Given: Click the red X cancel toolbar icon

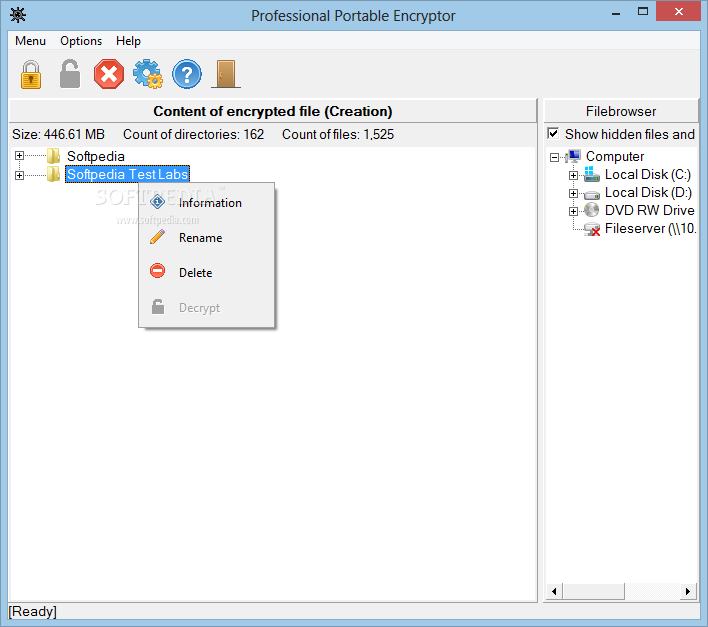Looking at the screenshot, I should click(x=109, y=74).
